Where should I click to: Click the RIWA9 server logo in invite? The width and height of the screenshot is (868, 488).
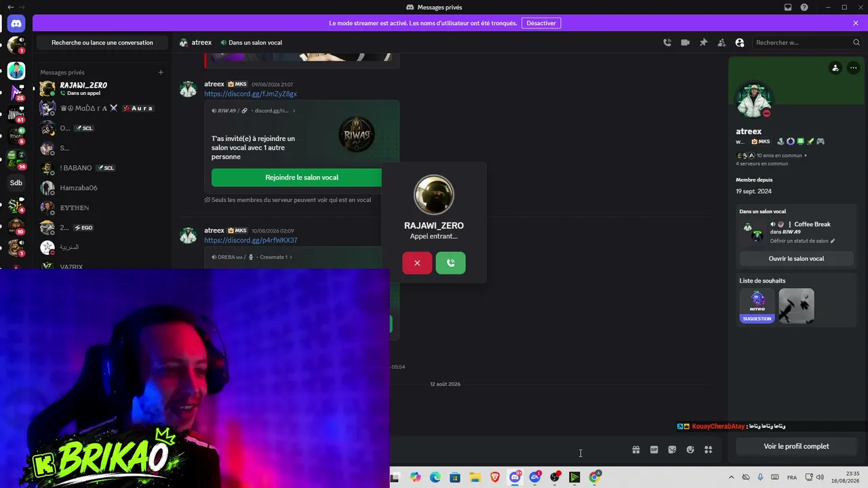[x=357, y=134]
